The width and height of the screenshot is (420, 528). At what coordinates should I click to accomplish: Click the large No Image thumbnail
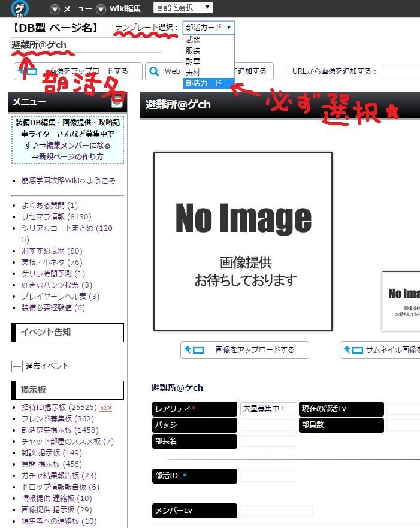(243, 242)
